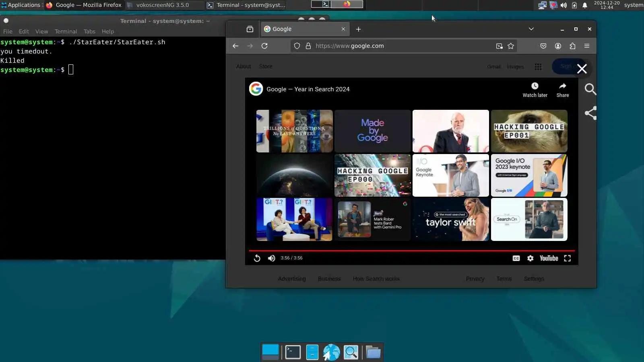Open the application finder magnifier in dock
The height and width of the screenshot is (362, 644).
click(x=351, y=352)
